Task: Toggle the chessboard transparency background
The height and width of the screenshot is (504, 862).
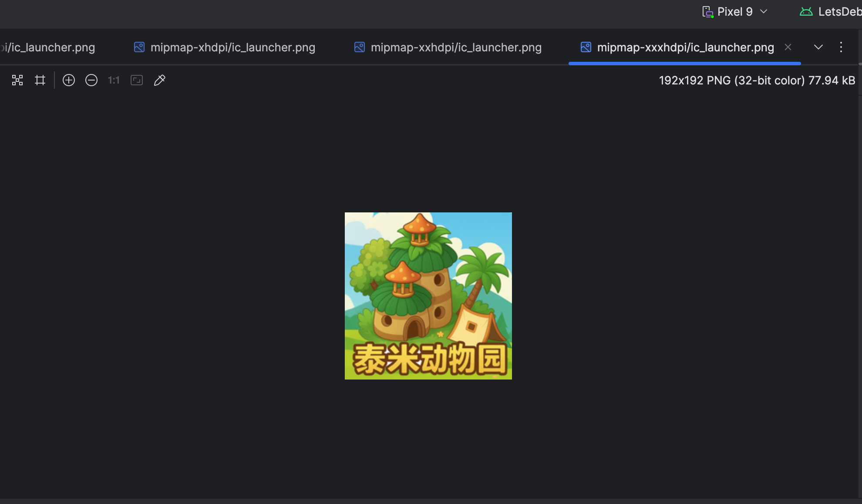Action: click(17, 80)
